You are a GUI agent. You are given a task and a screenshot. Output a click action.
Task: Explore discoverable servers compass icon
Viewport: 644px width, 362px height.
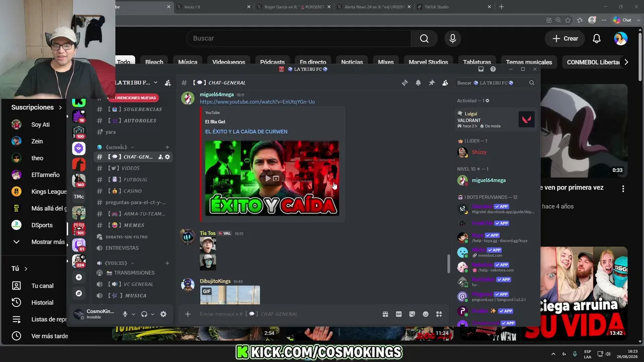click(78, 293)
